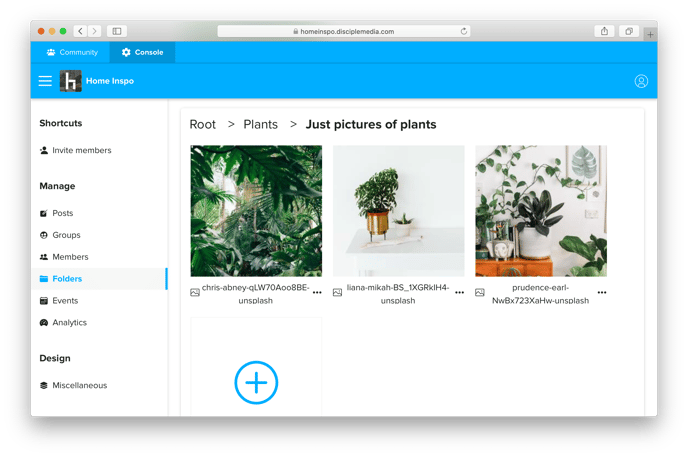Open options for prudence-earl image
The height and width of the screenshot is (457, 688).
point(602,293)
